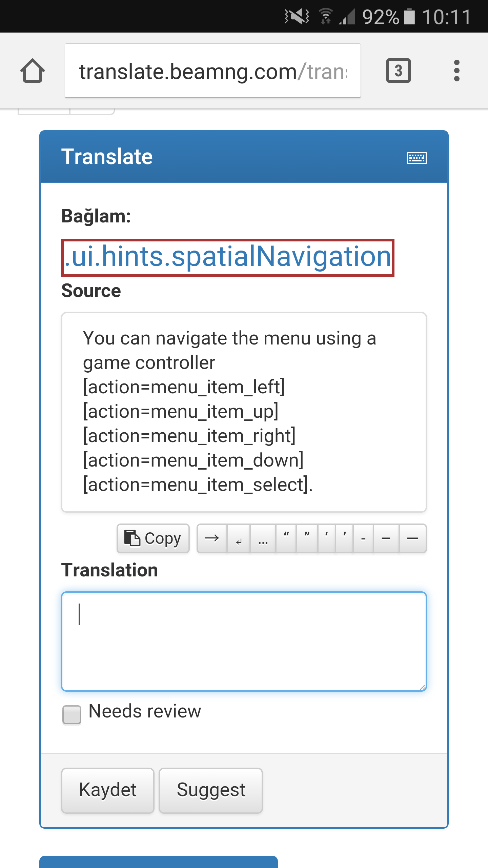Tap the browser home icon

click(33, 71)
